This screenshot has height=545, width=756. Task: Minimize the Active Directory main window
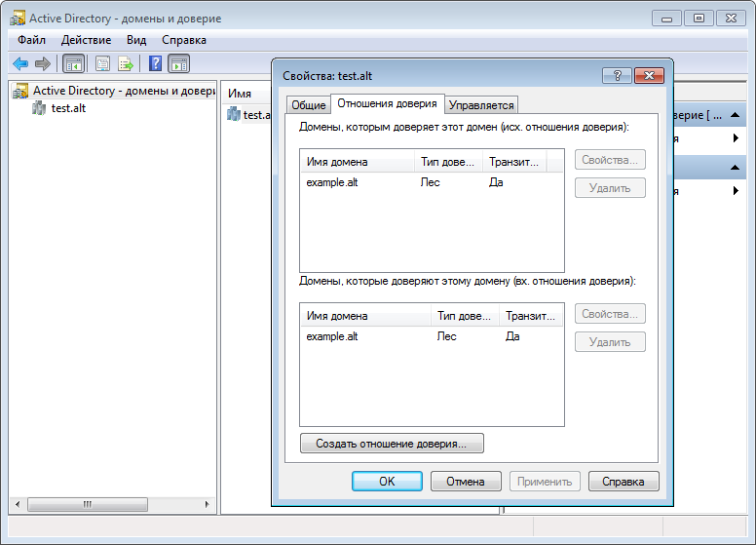coord(666,19)
